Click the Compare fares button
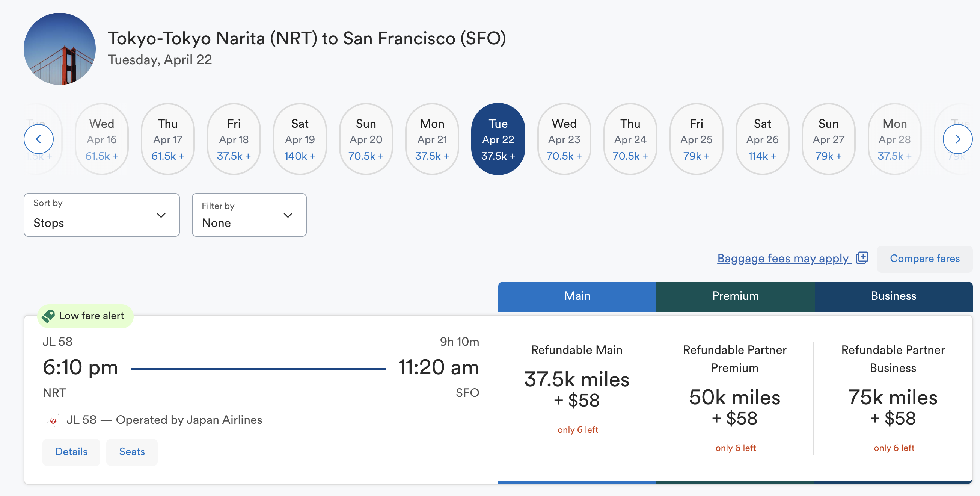 (925, 259)
